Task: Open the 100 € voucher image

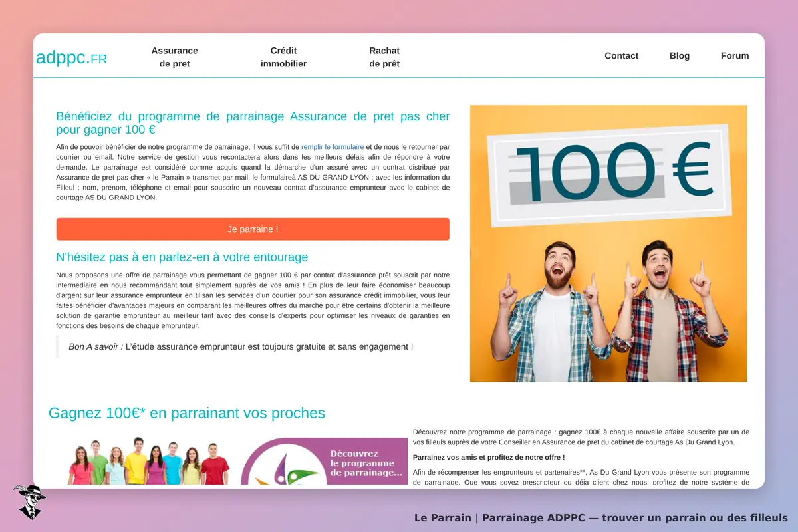Action: click(608, 243)
